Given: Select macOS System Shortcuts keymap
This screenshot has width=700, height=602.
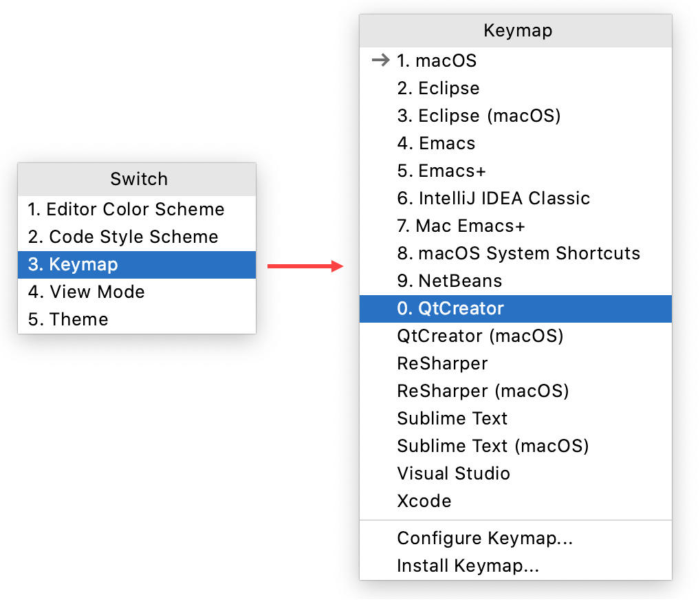Looking at the screenshot, I should tap(518, 253).
